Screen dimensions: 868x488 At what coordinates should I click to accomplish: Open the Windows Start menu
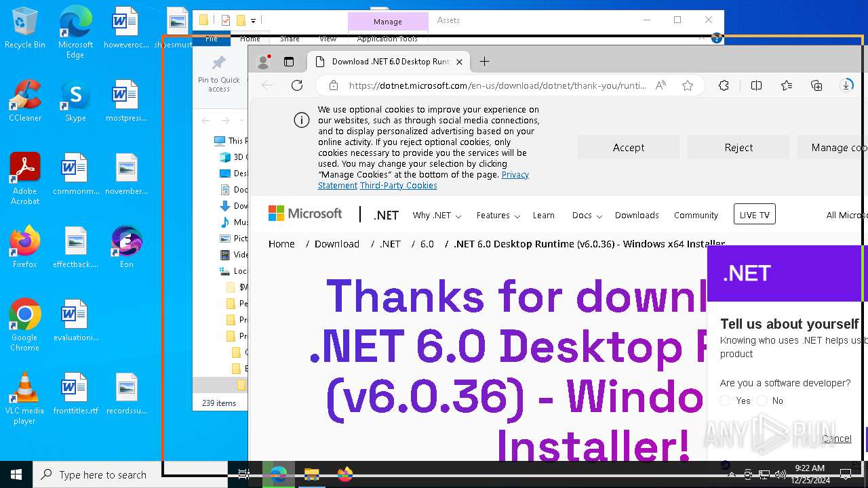16,475
